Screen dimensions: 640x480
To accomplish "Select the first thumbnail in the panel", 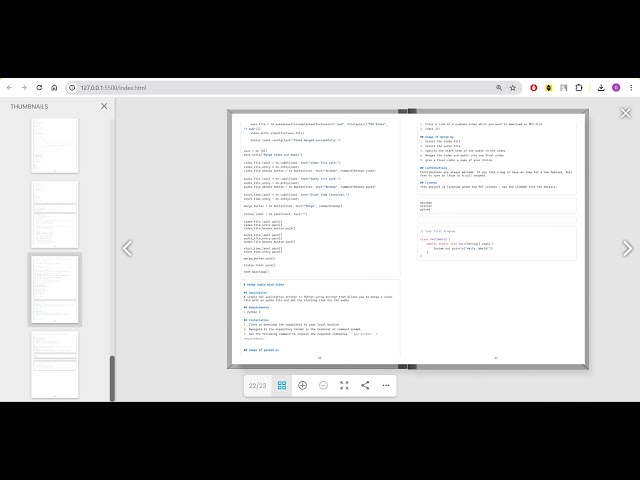I will 54,146.
